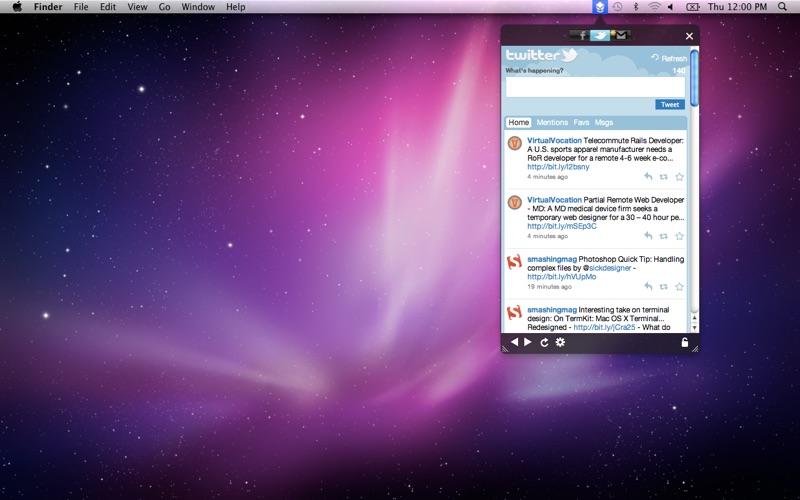Click the bottom-right resize grip
The image size is (800, 500).
(695, 349)
